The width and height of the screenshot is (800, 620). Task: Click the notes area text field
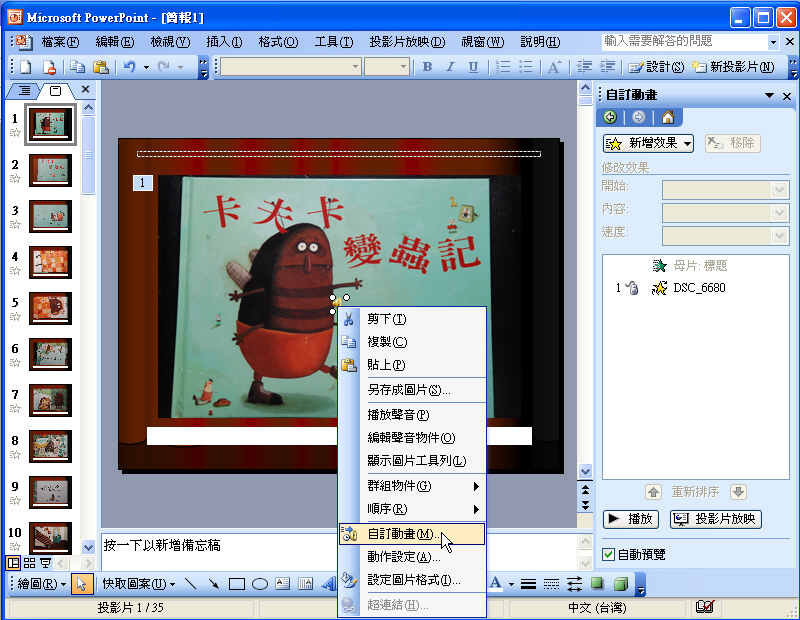339,551
